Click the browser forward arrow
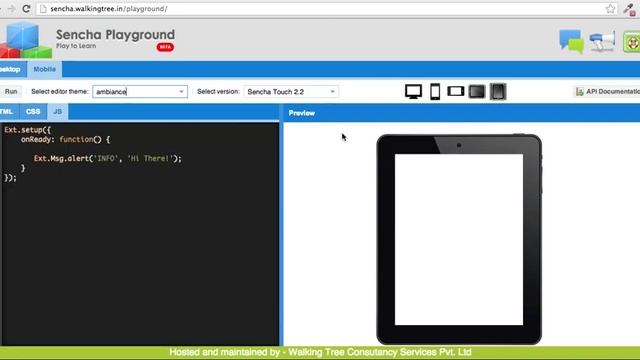The image size is (640, 360). pyautogui.click(x=11, y=9)
